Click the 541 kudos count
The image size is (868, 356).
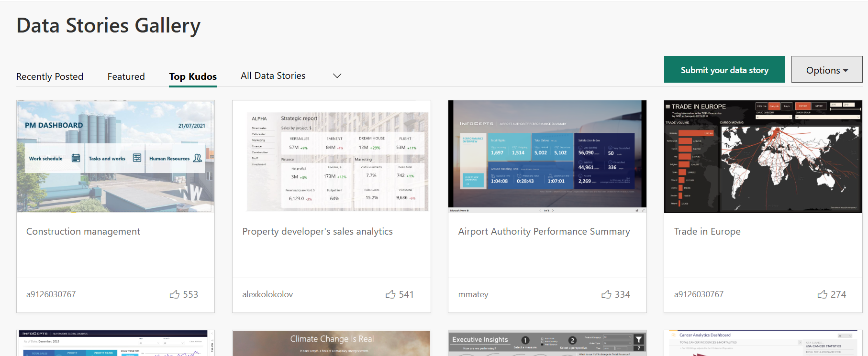(x=406, y=294)
